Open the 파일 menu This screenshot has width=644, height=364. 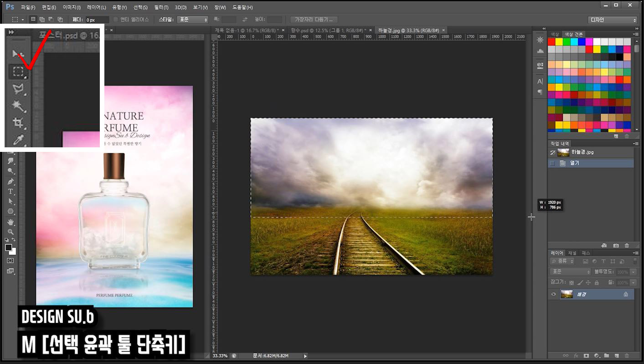[28, 7]
